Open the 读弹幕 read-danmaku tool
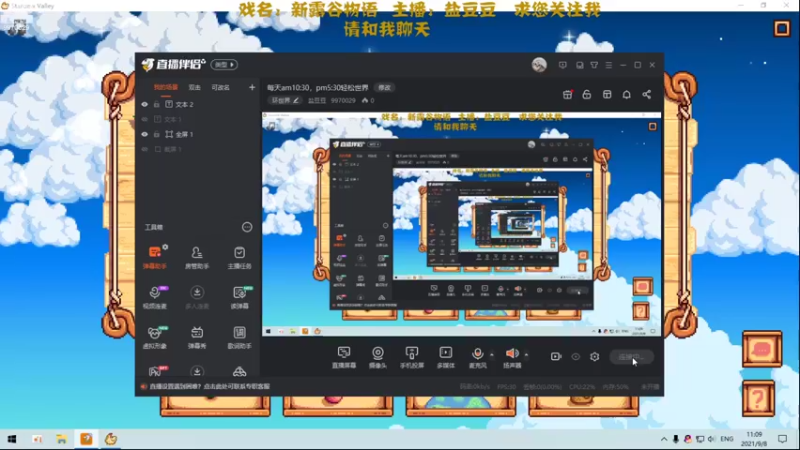 [239, 297]
